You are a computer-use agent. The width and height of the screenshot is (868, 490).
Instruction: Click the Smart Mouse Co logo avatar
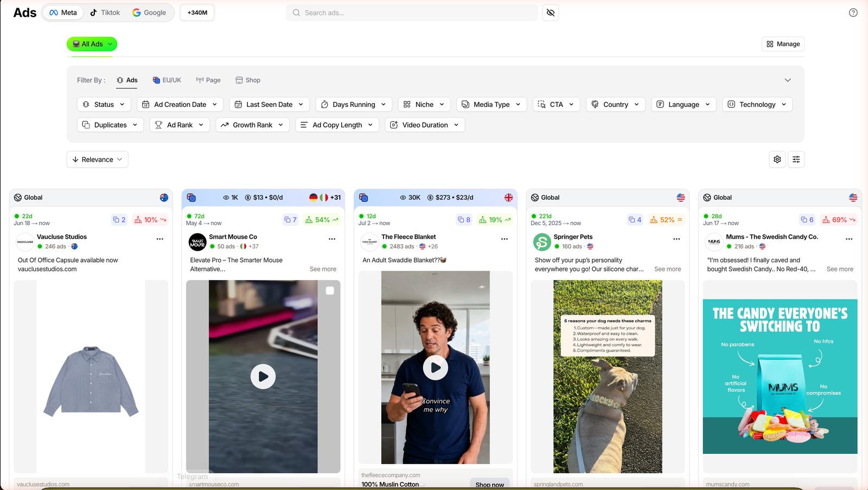pyautogui.click(x=197, y=241)
